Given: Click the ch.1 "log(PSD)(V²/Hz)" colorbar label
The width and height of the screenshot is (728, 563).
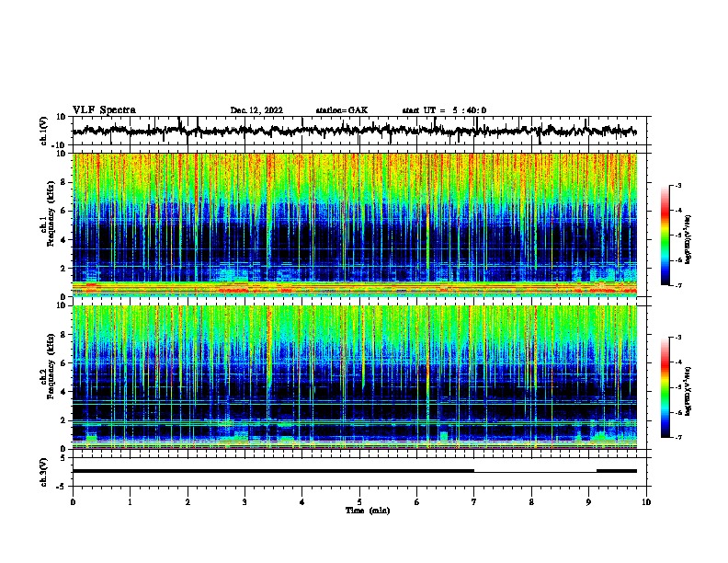Looking at the screenshot, I should pos(688,240).
